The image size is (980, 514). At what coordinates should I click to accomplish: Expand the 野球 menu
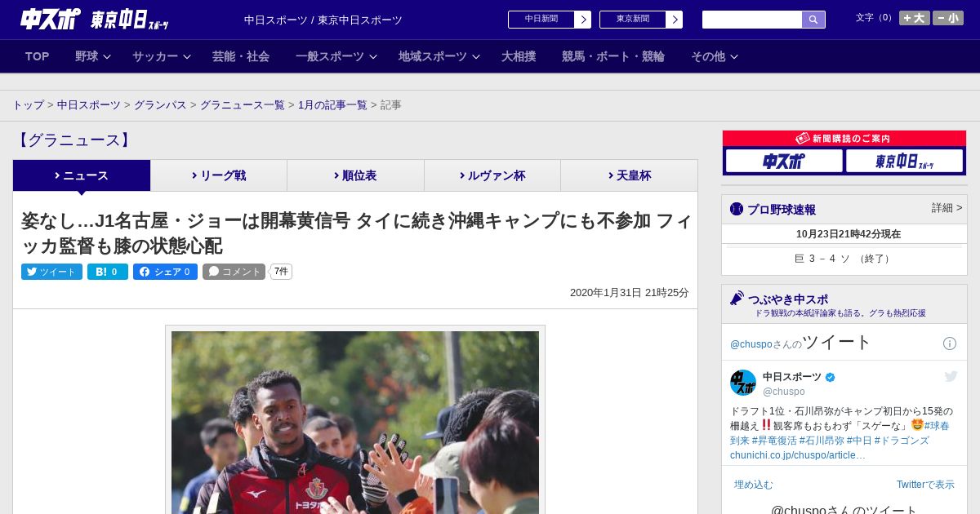click(92, 56)
